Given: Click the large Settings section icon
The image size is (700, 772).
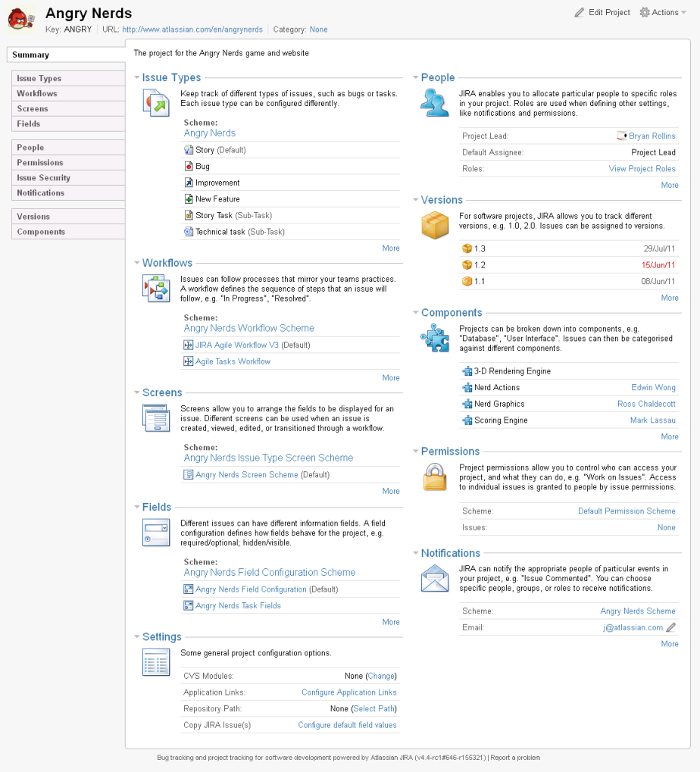Looking at the screenshot, I should (x=156, y=662).
